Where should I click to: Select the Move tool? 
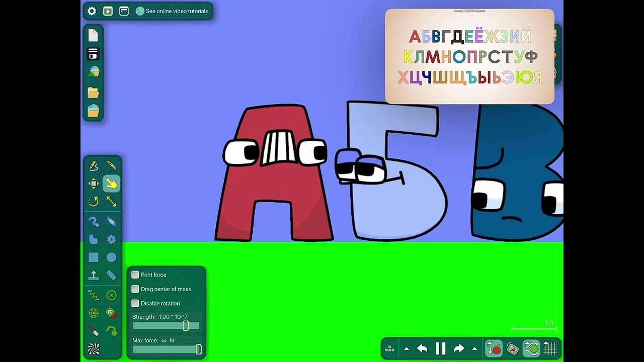(x=94, y=184)
